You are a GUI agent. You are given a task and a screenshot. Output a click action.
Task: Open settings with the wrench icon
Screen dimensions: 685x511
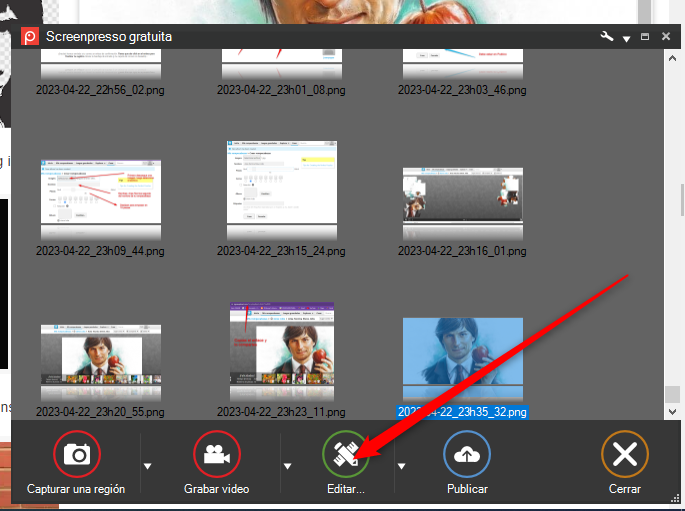click(607, 36)
